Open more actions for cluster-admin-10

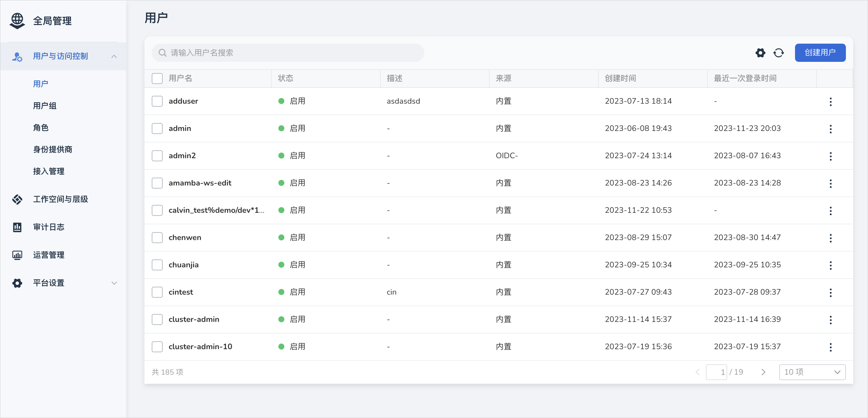coord(830,347)
